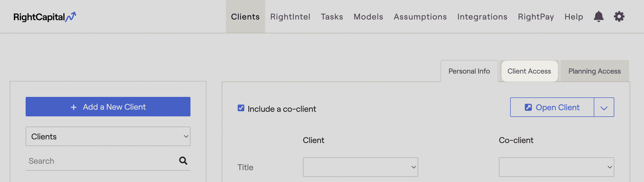This screenshot has width=644, height=182.
Task: Click the Add a New Client button
Action: (x=108, y=107)
